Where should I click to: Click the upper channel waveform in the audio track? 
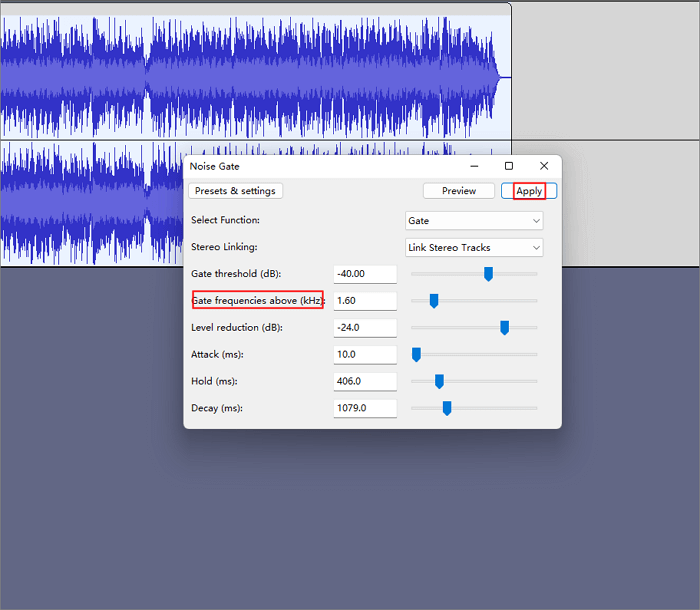click(x=255, y=77)
